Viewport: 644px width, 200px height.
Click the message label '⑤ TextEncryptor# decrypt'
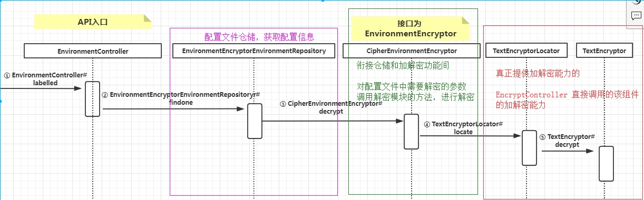tap(567, 141)
